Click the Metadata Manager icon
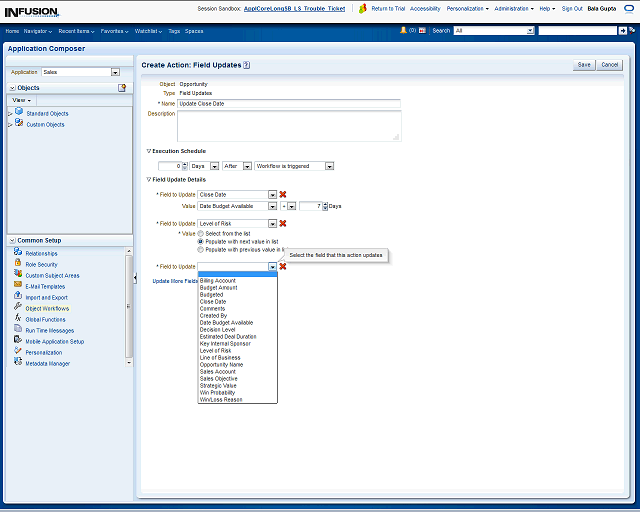 pyautogui.click(x=18, y=363)
